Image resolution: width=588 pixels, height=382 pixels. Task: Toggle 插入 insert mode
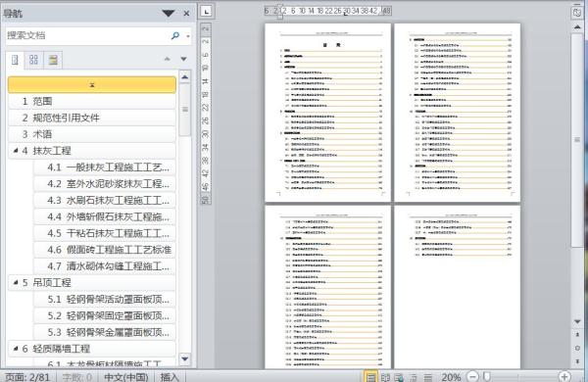pyautogui.click(x=170, y=377)
